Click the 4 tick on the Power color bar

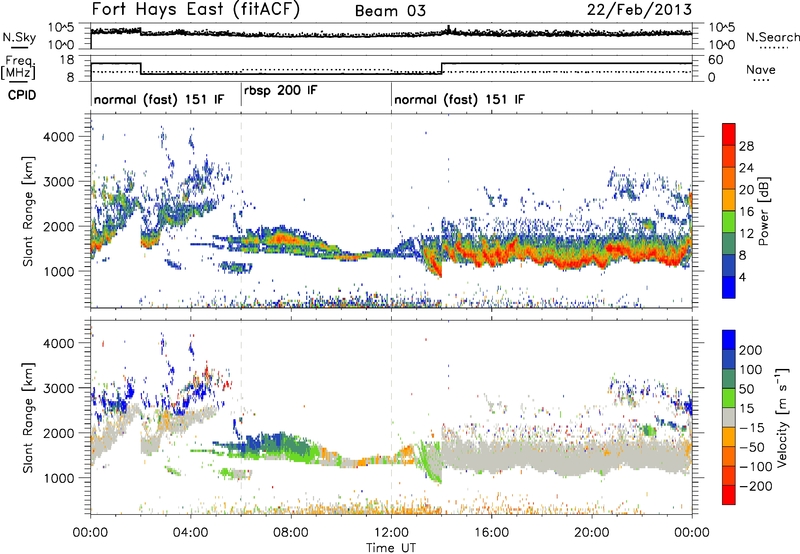(x=743, y=277)
